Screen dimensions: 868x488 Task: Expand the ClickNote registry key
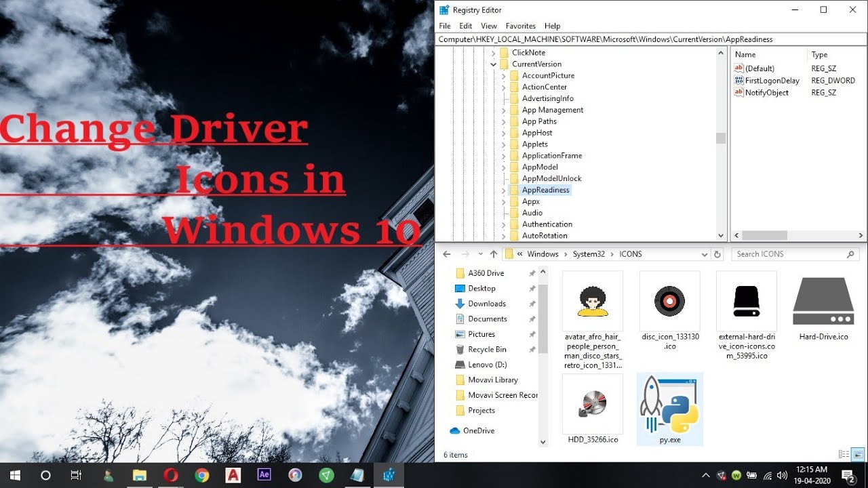tap(494, 53)
